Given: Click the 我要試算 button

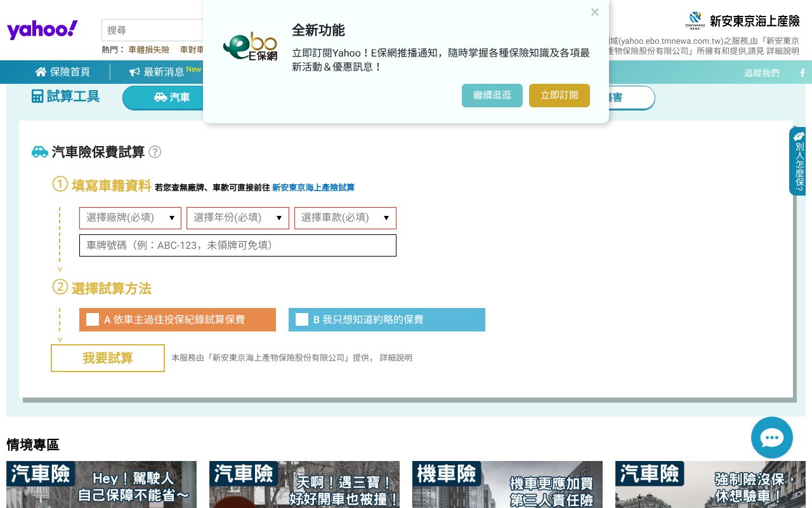Looking at the screenshot, I should click(x=107, y=358).
